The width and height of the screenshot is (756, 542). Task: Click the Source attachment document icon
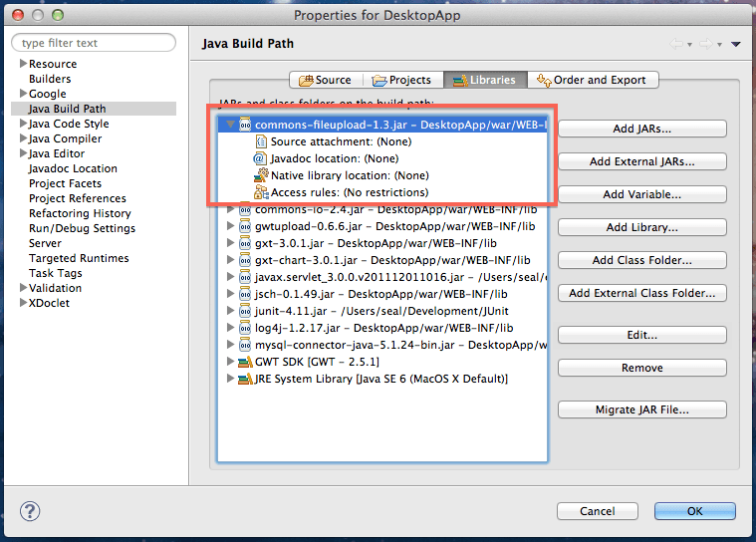tap(260, 141)
